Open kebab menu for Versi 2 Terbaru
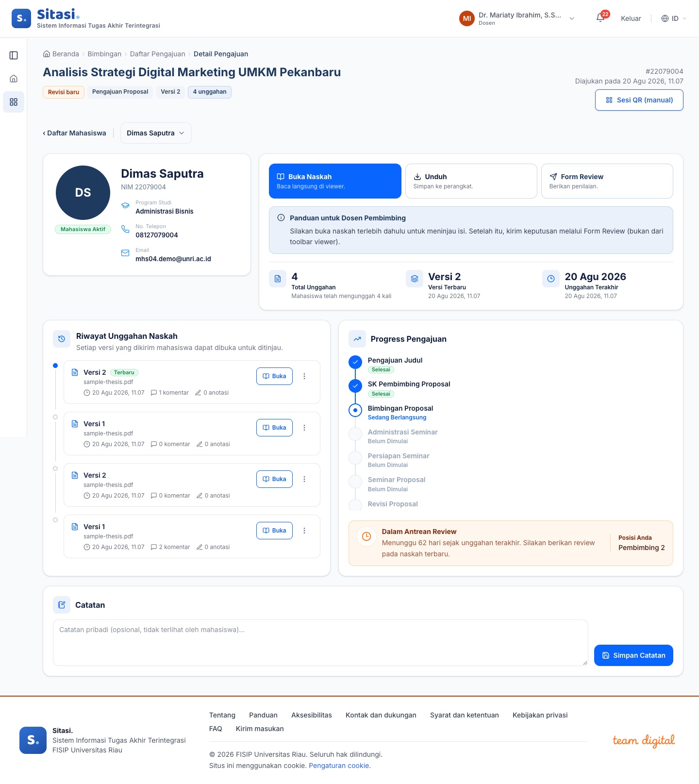699x784 pixels. pos(304,376)
